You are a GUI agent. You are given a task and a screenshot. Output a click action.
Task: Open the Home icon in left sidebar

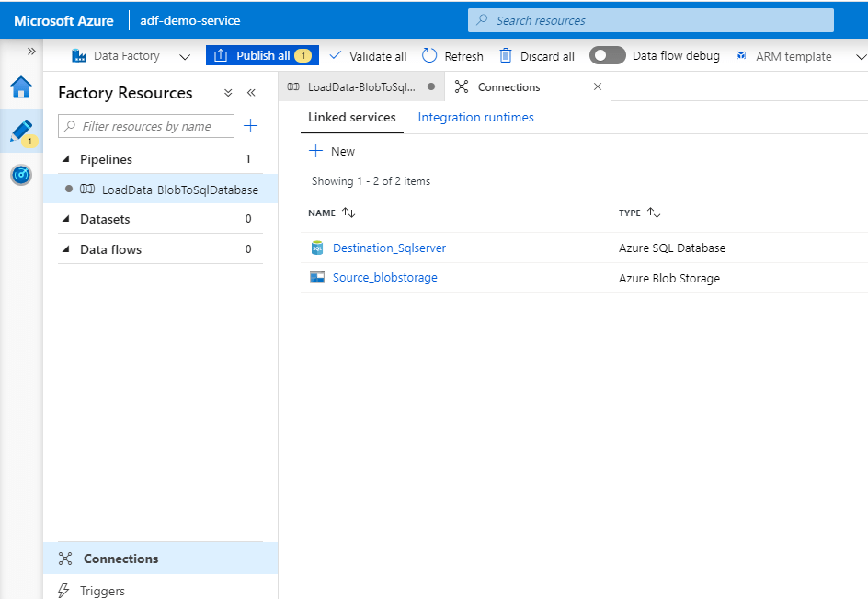pos(20,87)
